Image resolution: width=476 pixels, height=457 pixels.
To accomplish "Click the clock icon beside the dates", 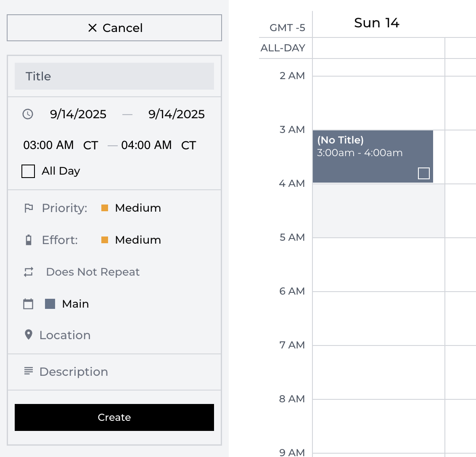I will tap(28, 114).
